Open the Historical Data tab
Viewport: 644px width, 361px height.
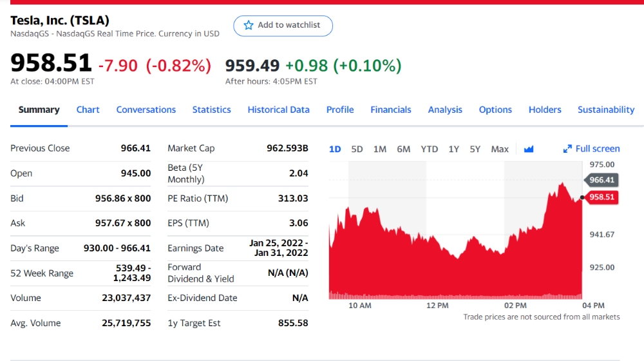(278, 110)
